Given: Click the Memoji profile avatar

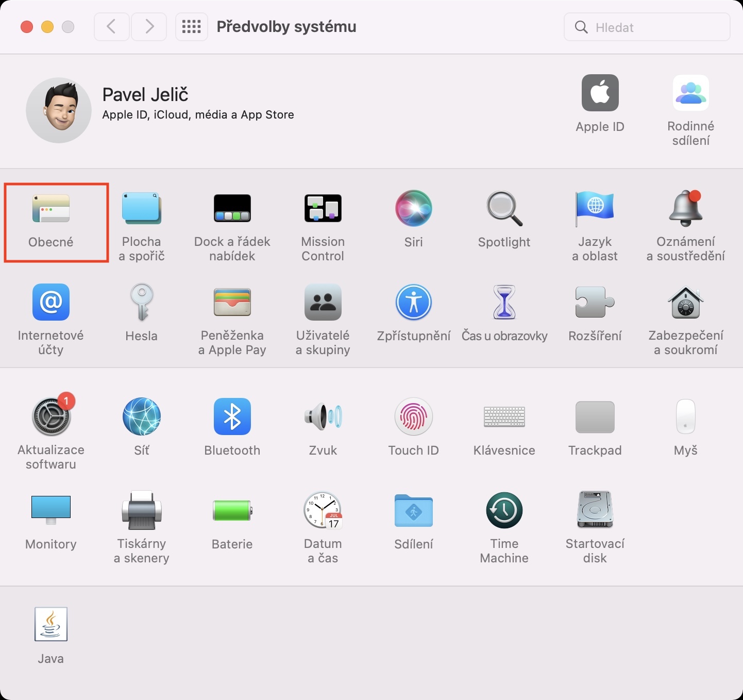Looking at the screenshot, I should [59, 110].
